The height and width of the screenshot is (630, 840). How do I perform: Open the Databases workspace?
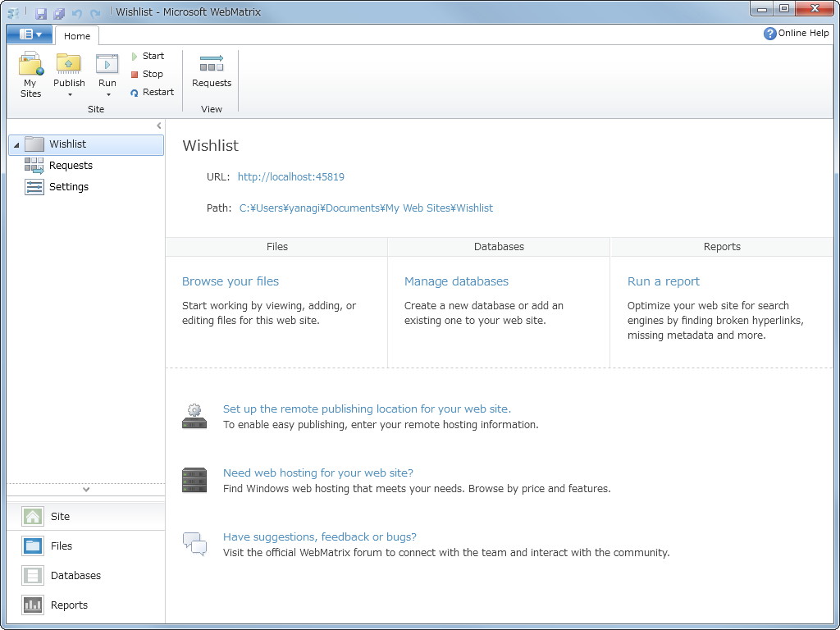(76, 575)
